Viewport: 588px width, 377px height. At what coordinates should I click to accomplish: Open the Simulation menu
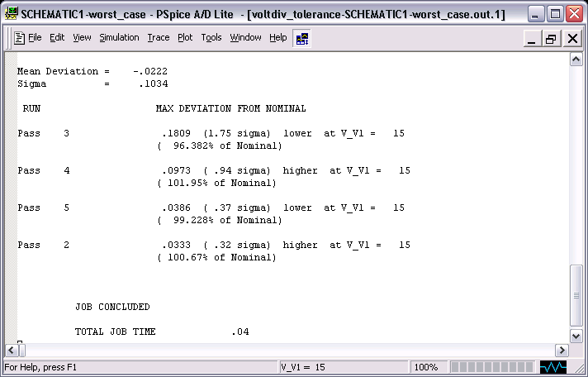point(119,37)
